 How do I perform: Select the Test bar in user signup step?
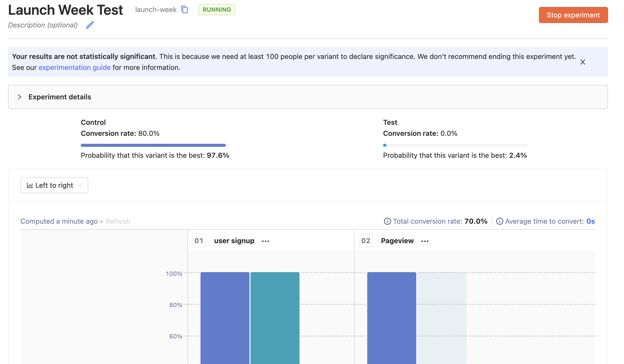click(x=275, y=317)
